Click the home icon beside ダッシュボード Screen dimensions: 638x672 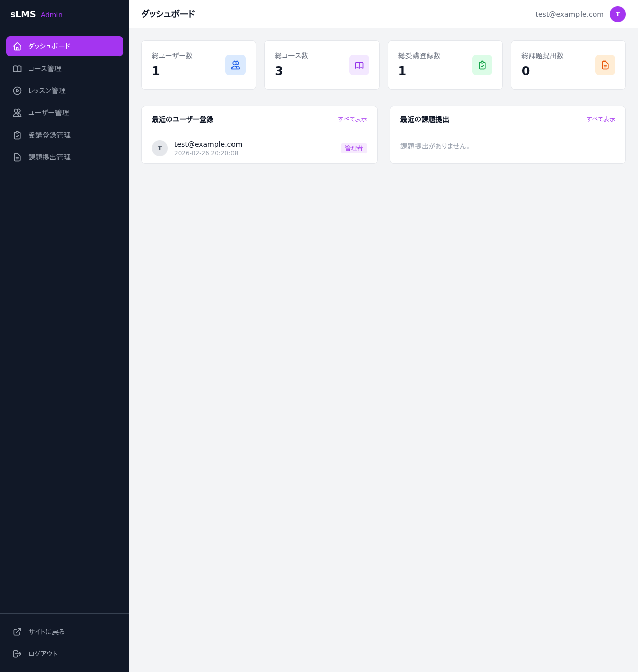17,46
